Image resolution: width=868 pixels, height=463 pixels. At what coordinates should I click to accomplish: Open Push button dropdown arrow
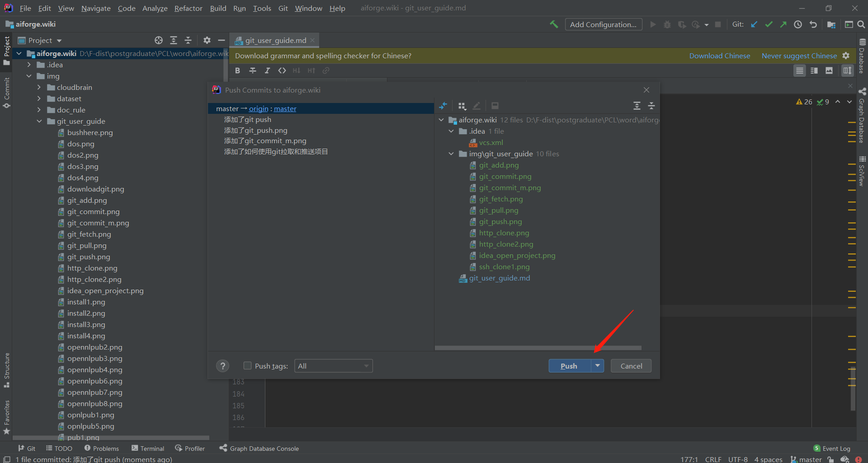pyautogui.click(x=598, y=365)
